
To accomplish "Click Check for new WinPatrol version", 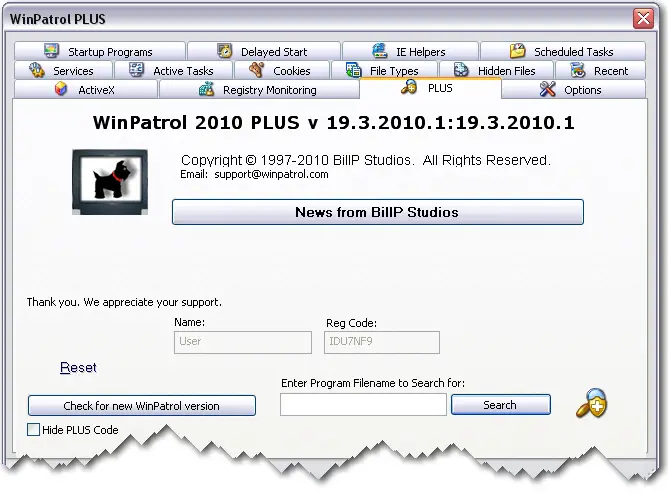I will click(141, 405).
